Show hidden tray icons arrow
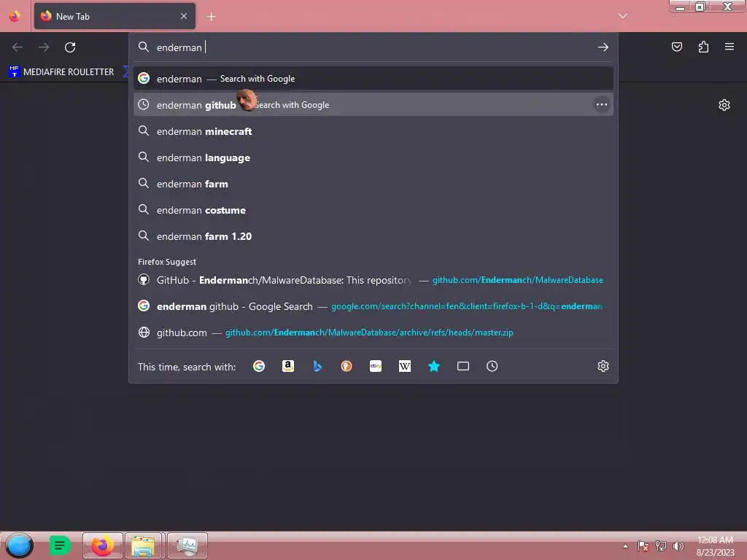Screen dimensions: 747x560 click(625, 546)
